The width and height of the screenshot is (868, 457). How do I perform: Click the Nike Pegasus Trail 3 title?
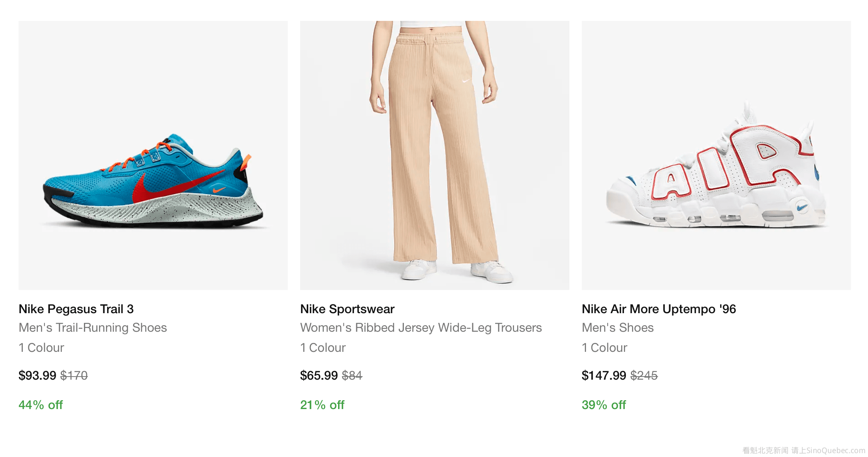tap(76, 309)
